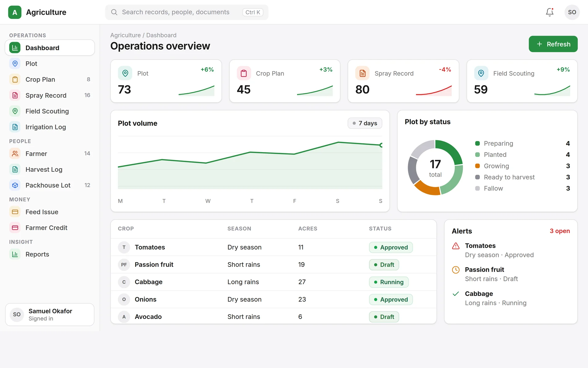
Task: Sort by the ACRES column header
Action: (x=307, y=229)
